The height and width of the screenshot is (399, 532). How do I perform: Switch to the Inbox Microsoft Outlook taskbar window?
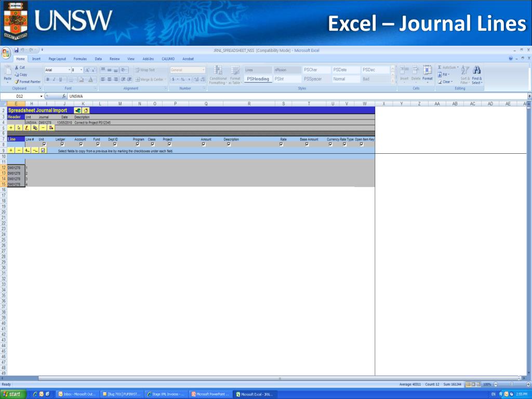[x=77, y=394]
